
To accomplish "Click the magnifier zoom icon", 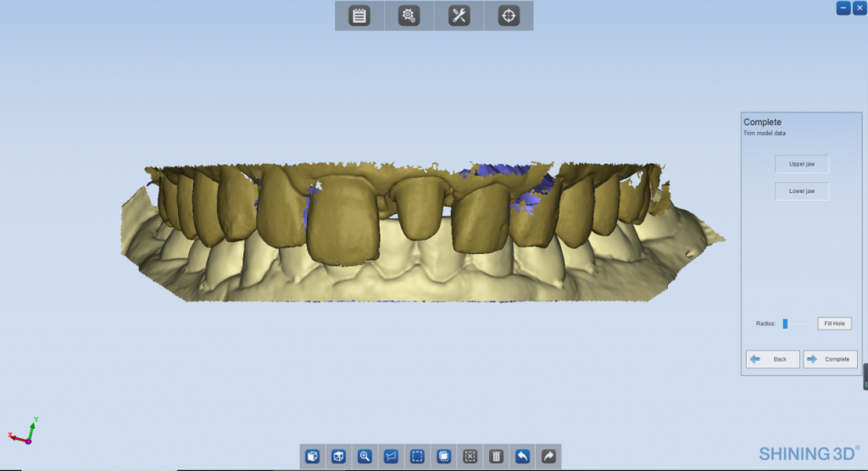I will tap(364, 456).
